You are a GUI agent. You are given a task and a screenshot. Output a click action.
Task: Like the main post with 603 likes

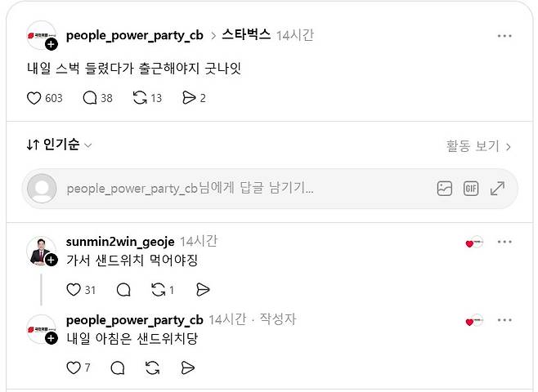(x=34, y=98)
